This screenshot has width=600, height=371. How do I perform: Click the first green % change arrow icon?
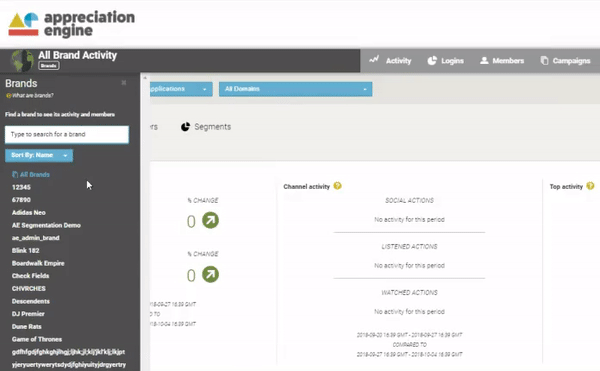(x=210, y=220)
